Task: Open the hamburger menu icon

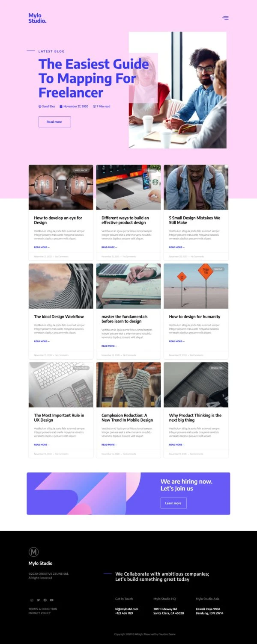Action: pyautogui.click(x=225, y=18)
